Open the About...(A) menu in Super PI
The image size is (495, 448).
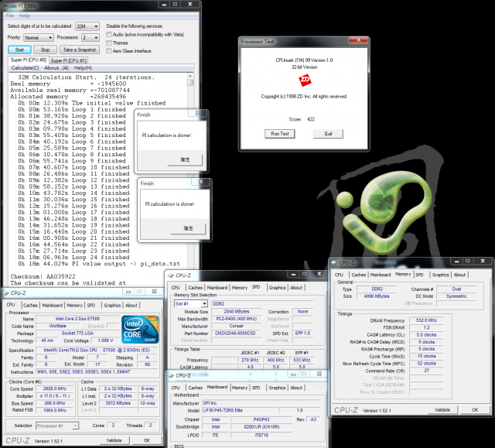(x=56, y=68)
